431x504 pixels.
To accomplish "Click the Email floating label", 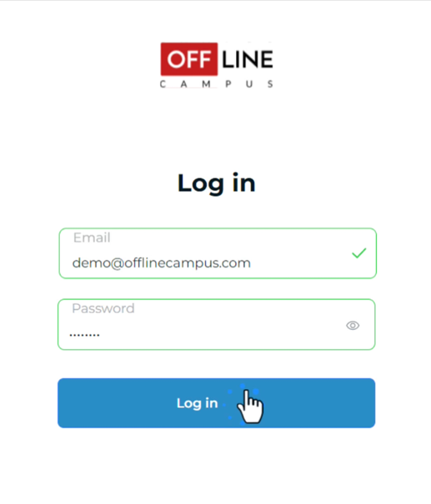I will (92, 237).
